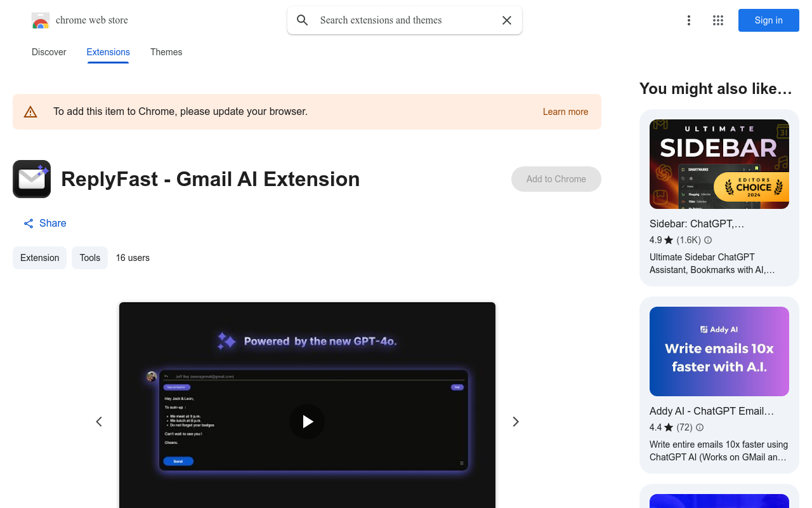Click the 16 users text

click(133, 258)
